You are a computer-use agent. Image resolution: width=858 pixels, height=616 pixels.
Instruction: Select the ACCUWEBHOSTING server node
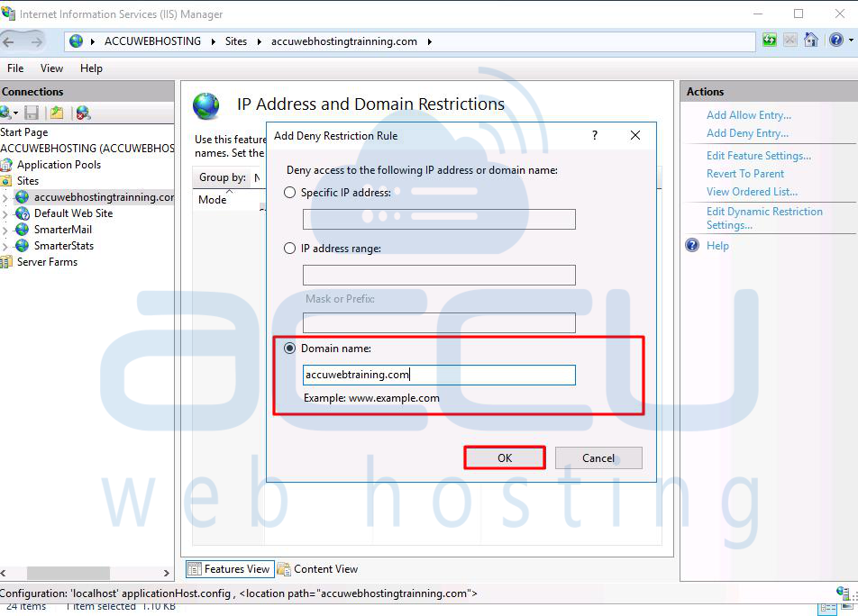coord(87,148)
